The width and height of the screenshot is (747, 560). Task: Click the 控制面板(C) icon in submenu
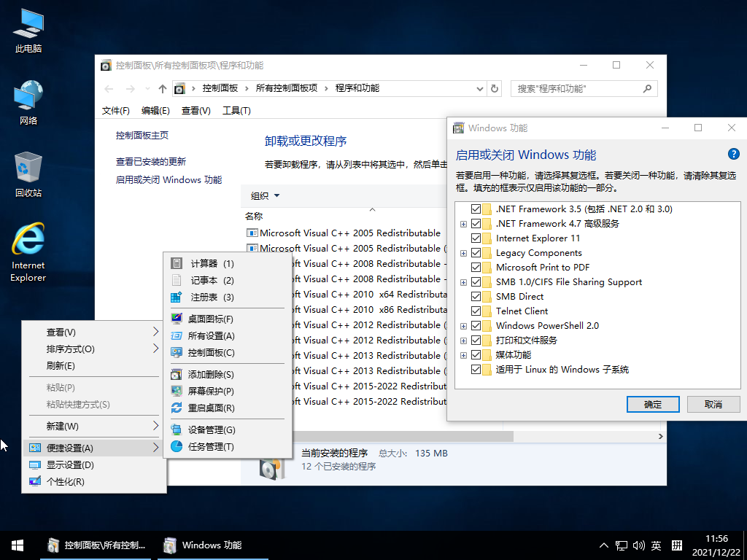click(x=177, y=352)
